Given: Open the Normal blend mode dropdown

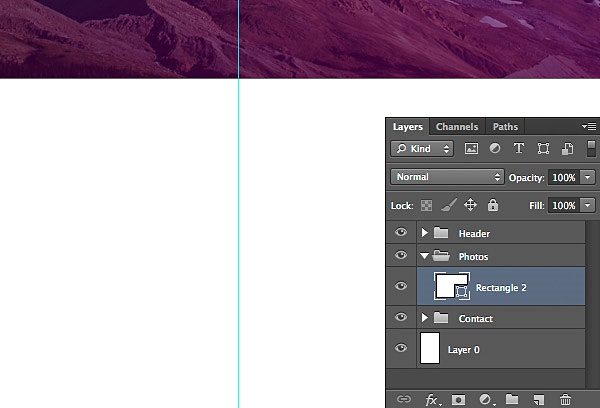Looking at the screenshot, I should click(447, 177).
